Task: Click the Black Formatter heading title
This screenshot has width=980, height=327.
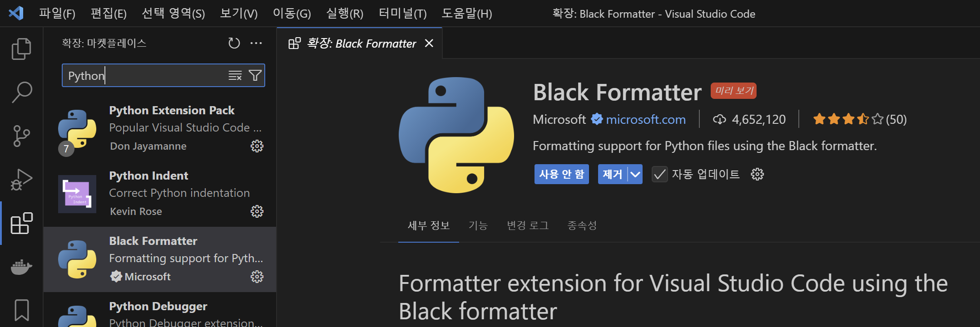Action: (617, 92)
